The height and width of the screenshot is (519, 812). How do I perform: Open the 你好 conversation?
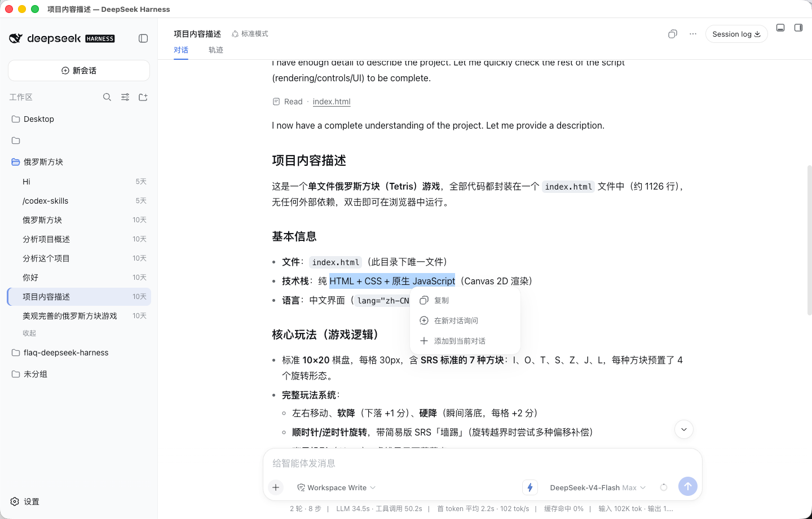(79, 278)
